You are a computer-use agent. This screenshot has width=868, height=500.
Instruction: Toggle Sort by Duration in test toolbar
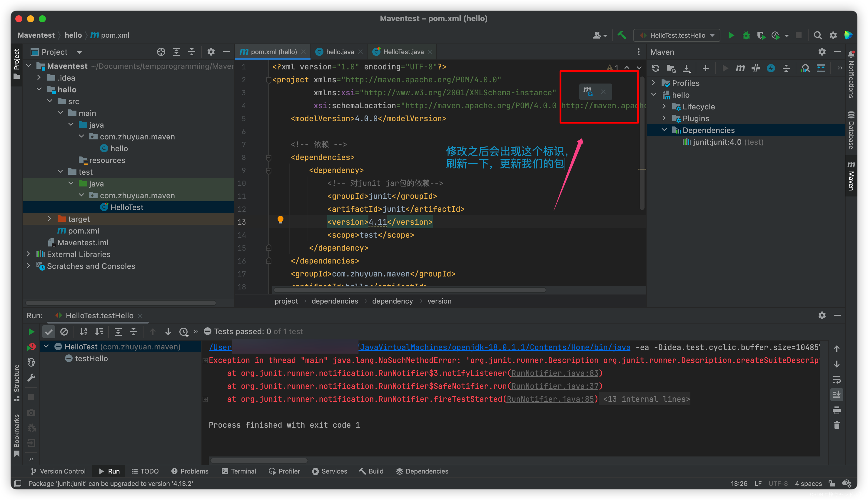pos(99,331)
